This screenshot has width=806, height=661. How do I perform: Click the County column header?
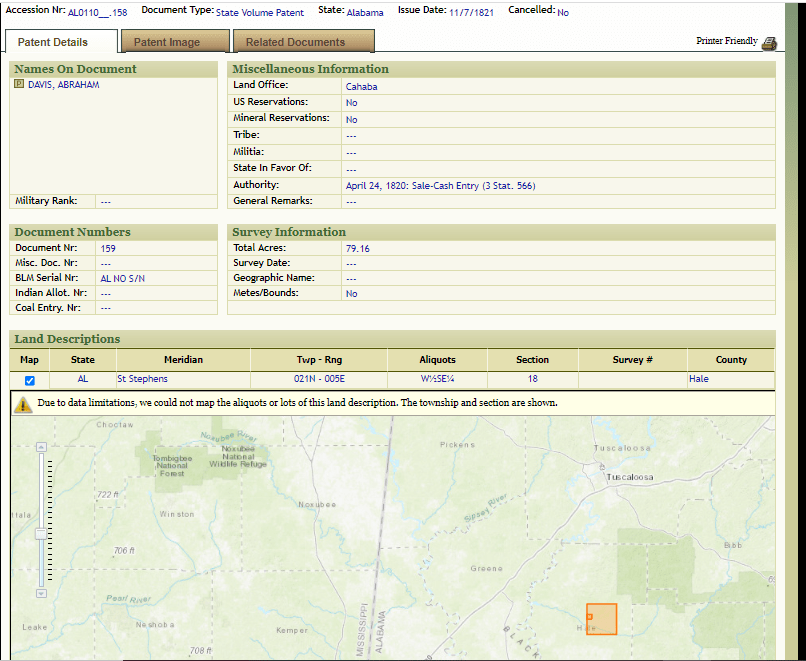click(x=730, y=360)
